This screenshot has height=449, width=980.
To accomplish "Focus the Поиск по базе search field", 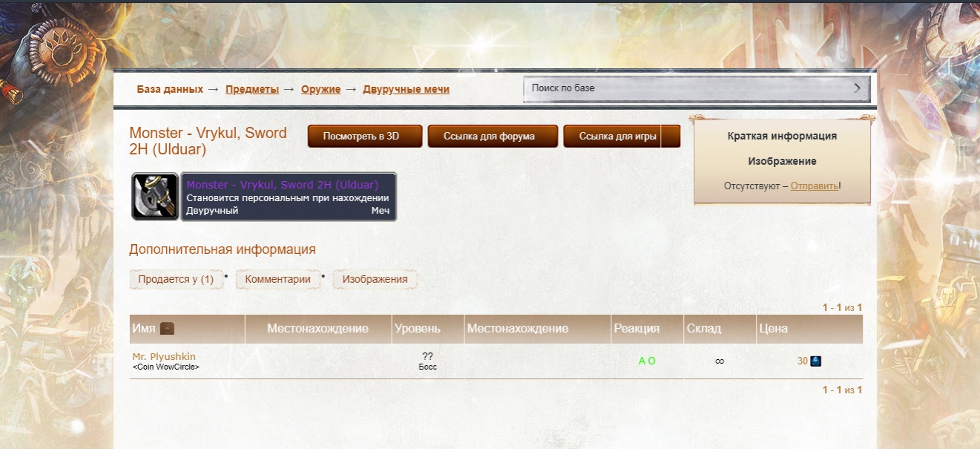I will 686,88.
